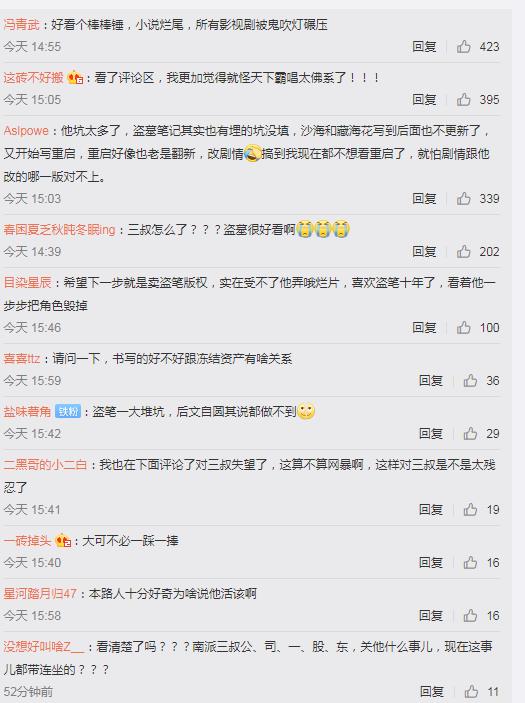Click member badge icon next to 这砖不好搬
Image resolution: width=525 pixels, height=703 pixels.
pyautogui.click(x=75, y=78)
